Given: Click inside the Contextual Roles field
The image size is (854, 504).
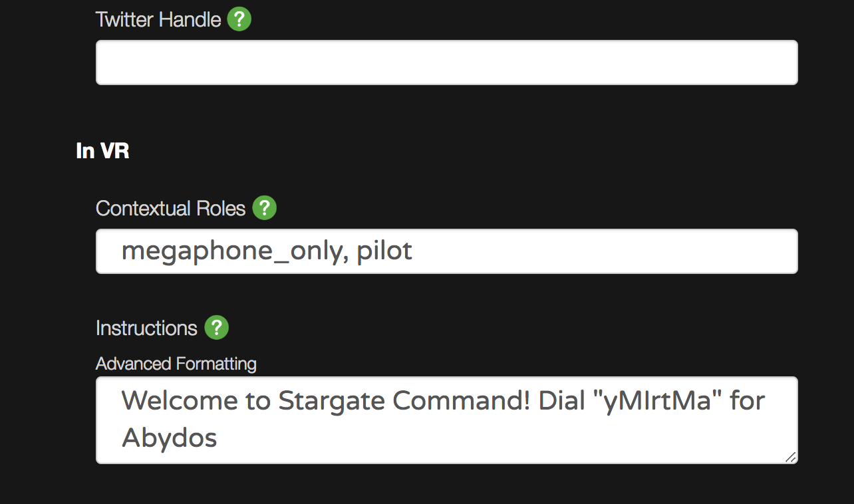Looking at the screenshot, I should [447, 251].
